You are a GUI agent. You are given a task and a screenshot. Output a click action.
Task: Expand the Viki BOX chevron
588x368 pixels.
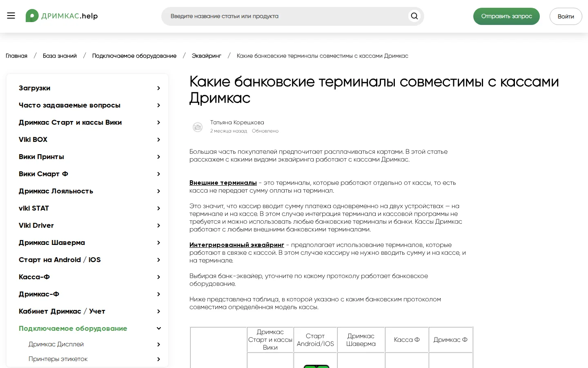[x=158, y=140]
